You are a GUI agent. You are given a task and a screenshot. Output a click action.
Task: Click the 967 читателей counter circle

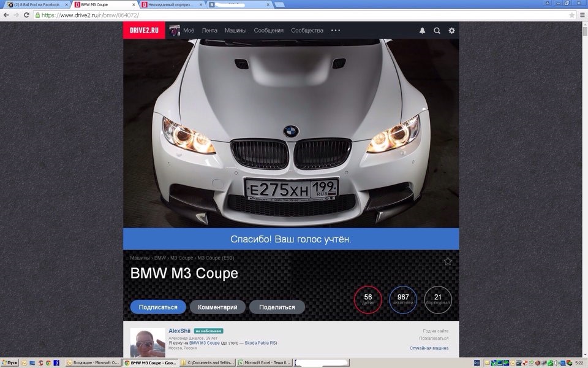403,300
